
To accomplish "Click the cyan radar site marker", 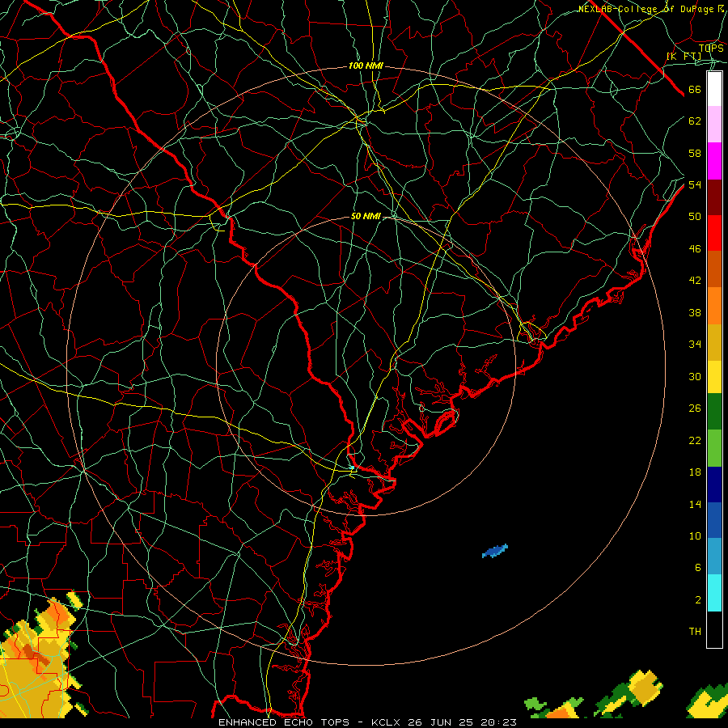I will [x=353, y=468].
